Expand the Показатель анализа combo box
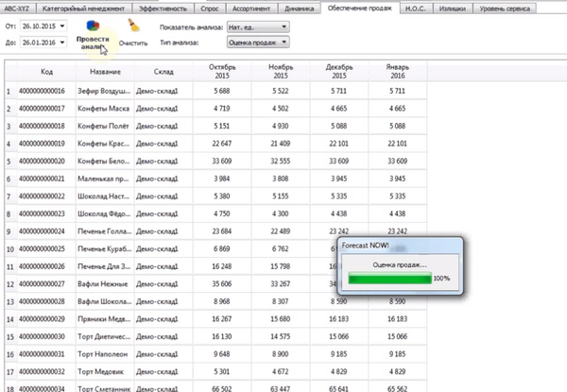567x392 pixels. (x=258, y=26)
